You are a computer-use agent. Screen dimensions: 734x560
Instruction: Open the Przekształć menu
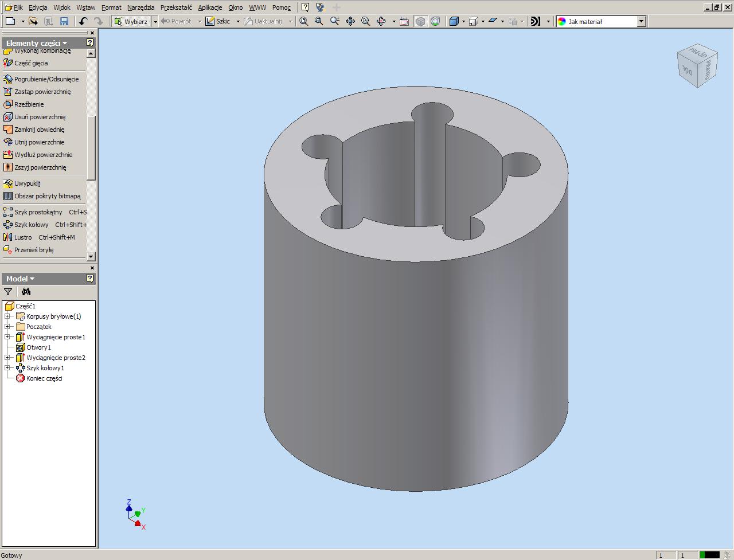176,7
